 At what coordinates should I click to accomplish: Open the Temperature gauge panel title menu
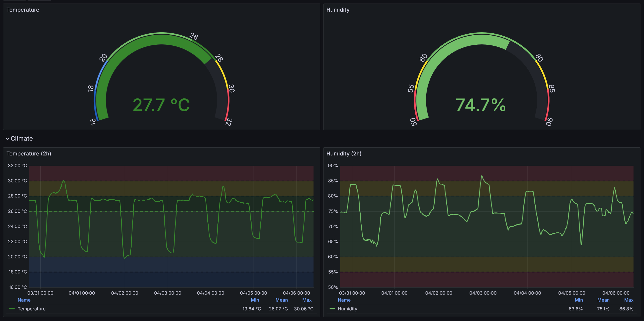pyautogui.click(x=23, y=10)
